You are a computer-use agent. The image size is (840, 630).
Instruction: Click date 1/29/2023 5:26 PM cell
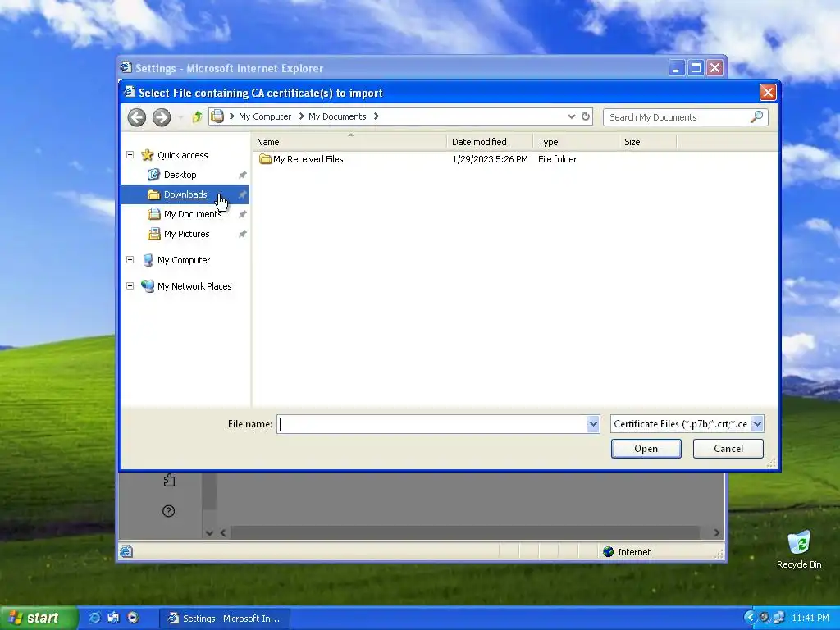(490, 159)
